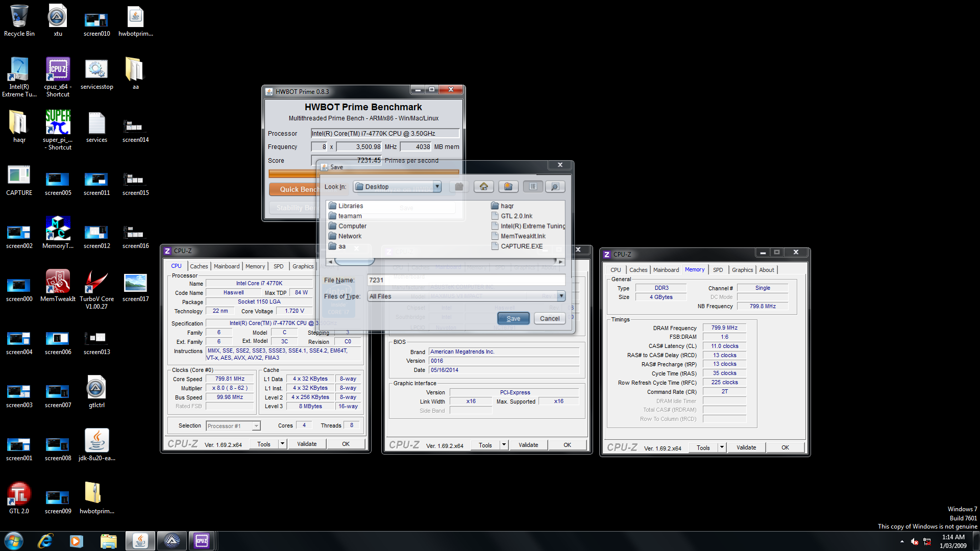
Task: Open Windows Explorer taskbar icon
Action: coord(108,541)
